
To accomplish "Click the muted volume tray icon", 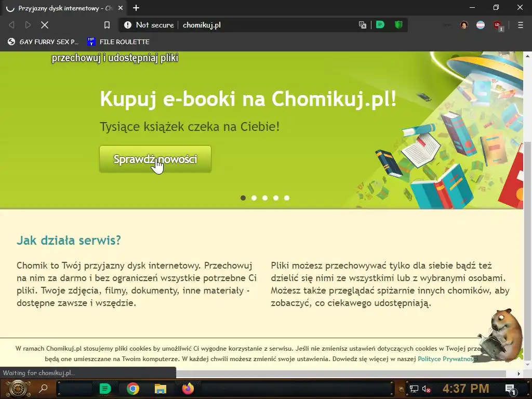I will click(427, 389).
